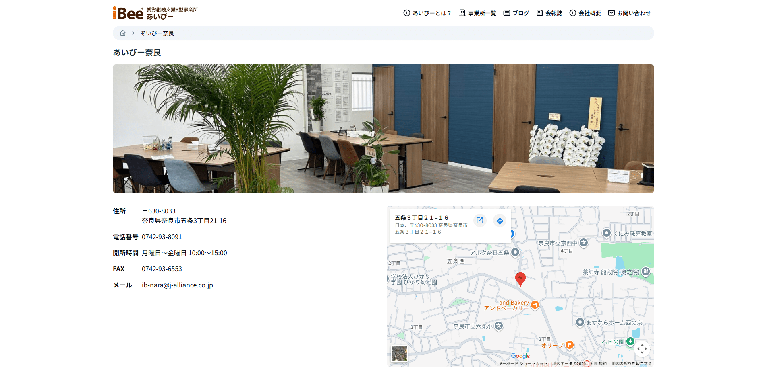Click the opening hours 10:00～15:00 text

coord(208,253)
